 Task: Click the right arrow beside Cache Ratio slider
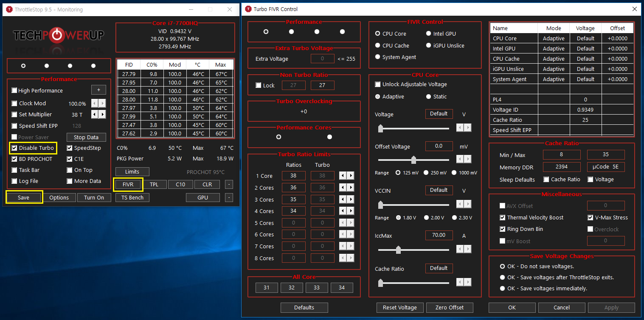(x=467, y=282)
